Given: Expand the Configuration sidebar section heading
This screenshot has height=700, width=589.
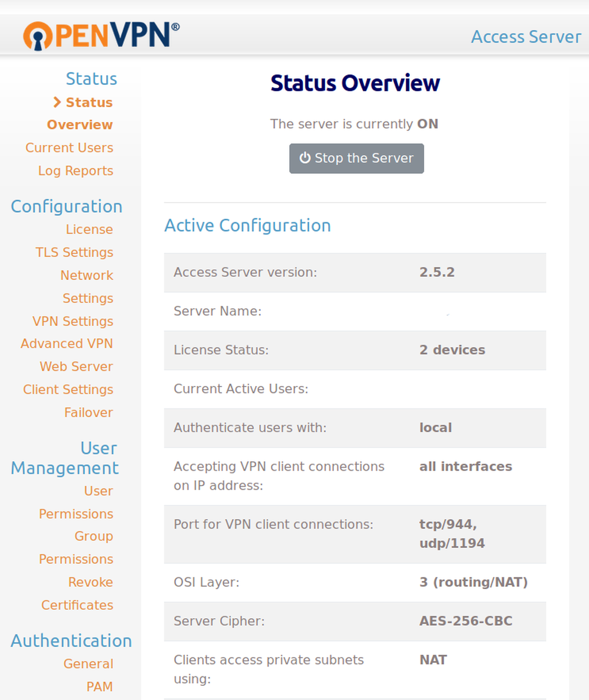Looking at the screenshot, I should pos(67,207).
